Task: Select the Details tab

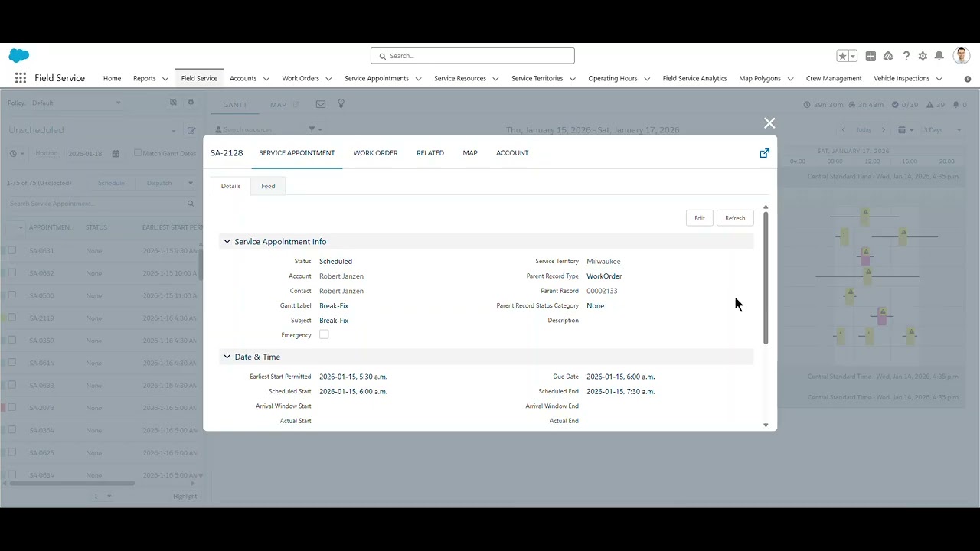Action: pos(230,186)
